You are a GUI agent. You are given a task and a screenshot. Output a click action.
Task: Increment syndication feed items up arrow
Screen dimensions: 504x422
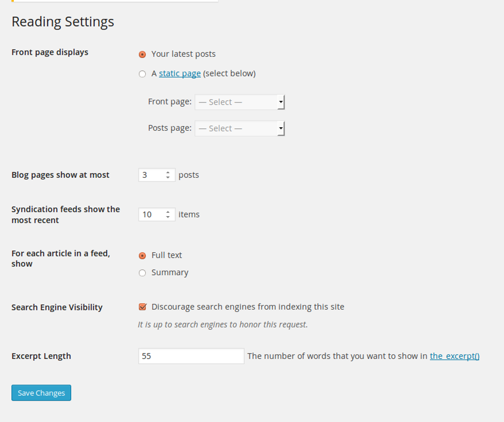[168, 212]
